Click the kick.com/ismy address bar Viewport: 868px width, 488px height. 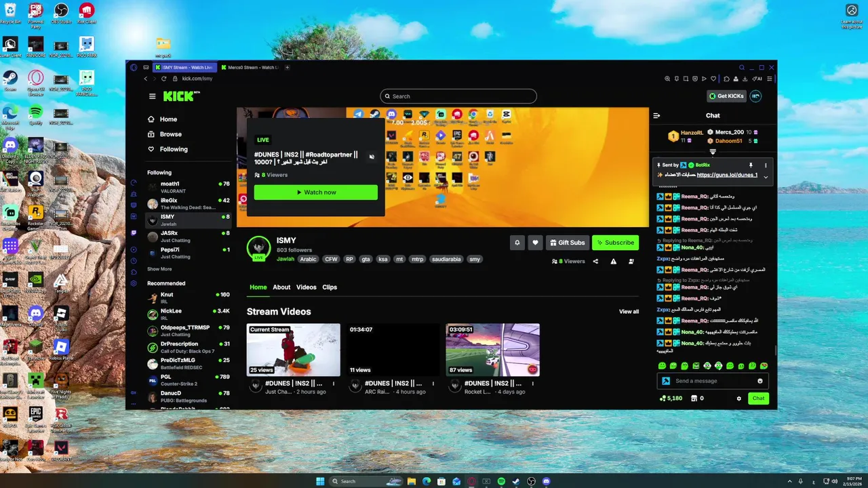click(197, 79)
